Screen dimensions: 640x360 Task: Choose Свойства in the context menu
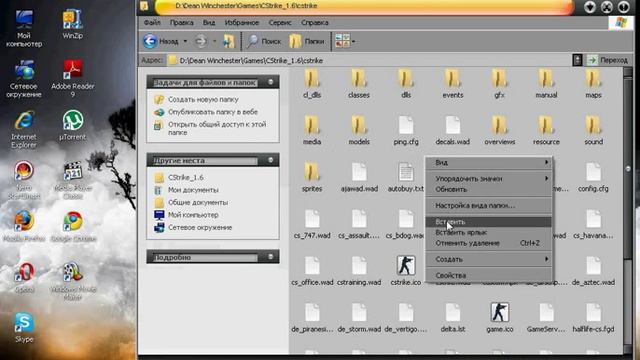(x=489, y=276)
